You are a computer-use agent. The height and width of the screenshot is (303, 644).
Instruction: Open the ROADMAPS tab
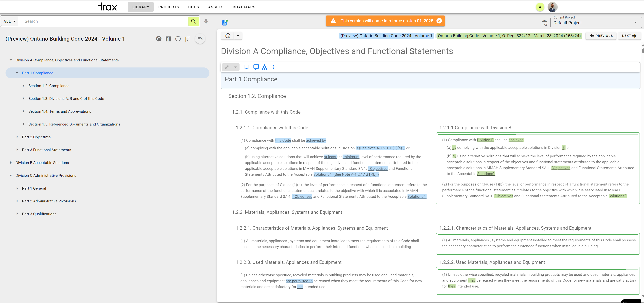(244, 7)
